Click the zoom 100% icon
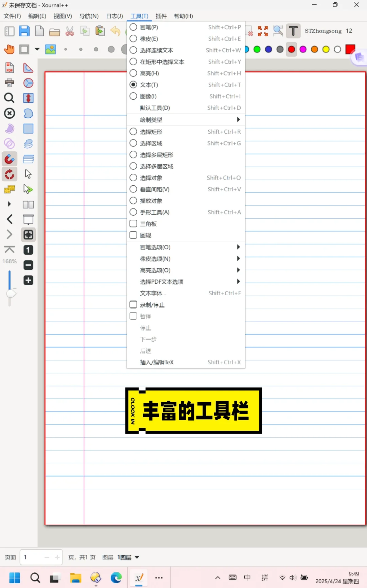 (x=28, y=250)
